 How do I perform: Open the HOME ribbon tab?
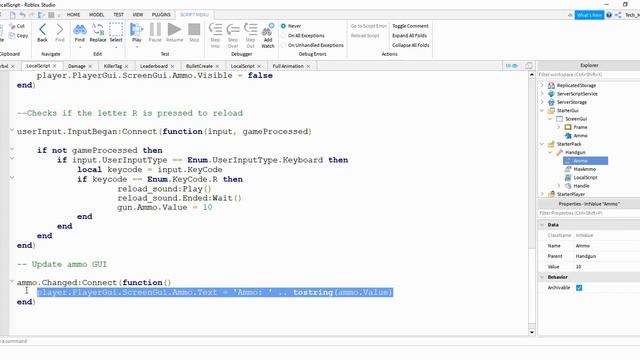[x=73, y=15]
